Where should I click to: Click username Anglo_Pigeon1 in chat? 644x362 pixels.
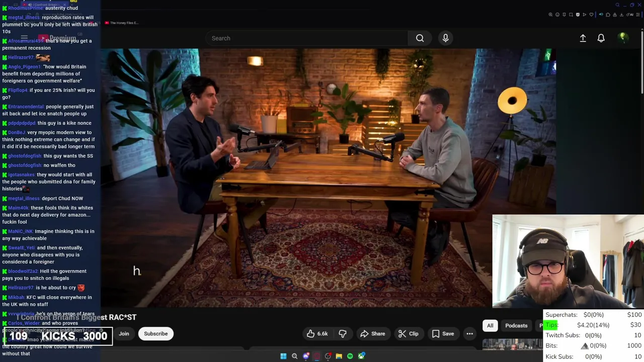[x=25, y=67]
